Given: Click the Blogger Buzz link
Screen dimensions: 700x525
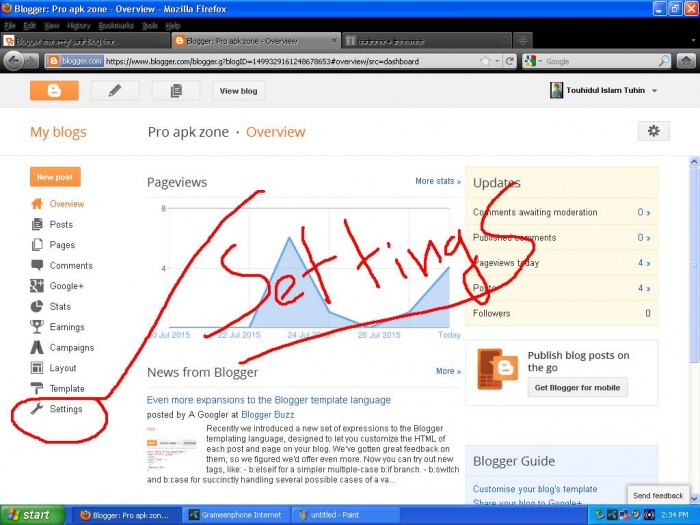Looking at the screenshot, I should [267, 415].
